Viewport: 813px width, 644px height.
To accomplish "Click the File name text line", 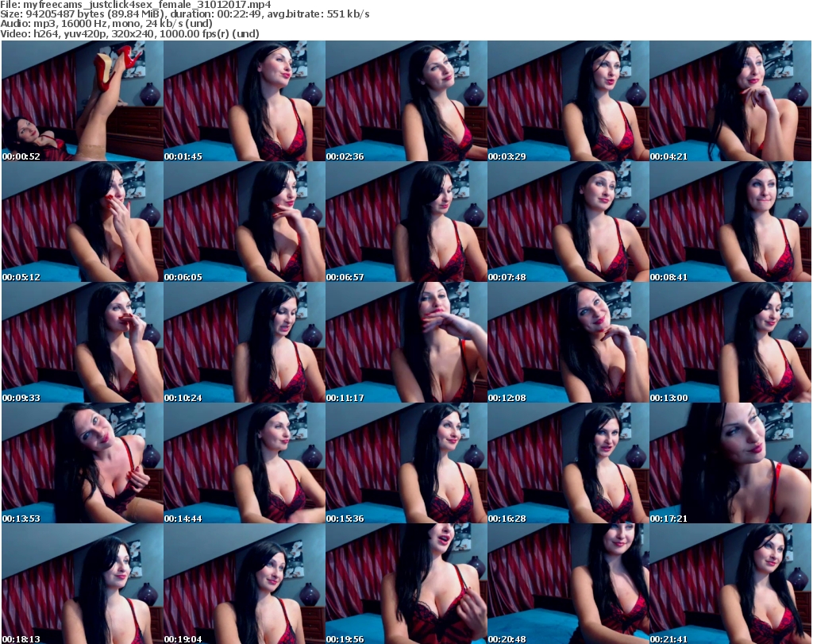I will (x=136, y=5).
